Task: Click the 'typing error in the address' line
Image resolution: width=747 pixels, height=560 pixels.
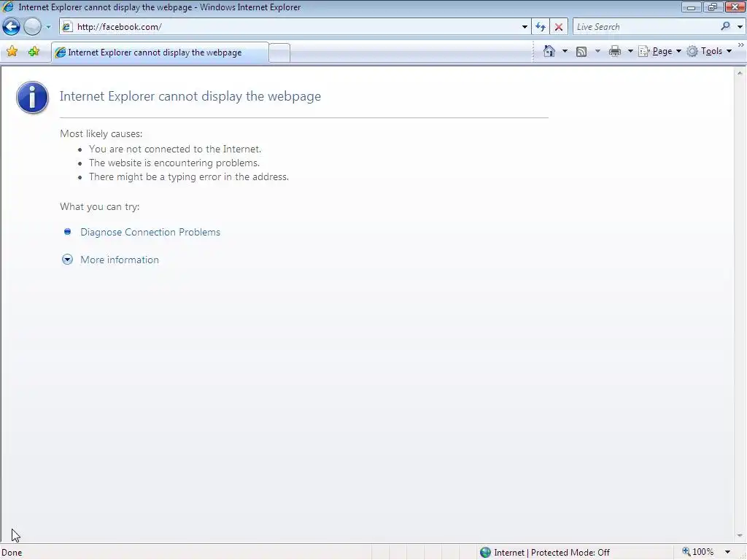Action: pos(189,176)
